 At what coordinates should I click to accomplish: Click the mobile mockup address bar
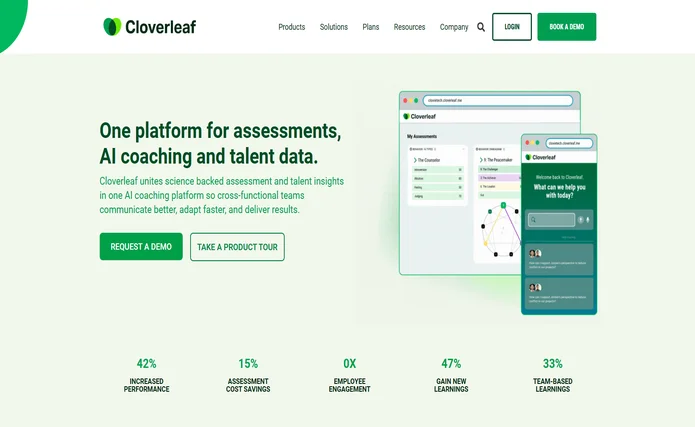[x=569, y=143]
